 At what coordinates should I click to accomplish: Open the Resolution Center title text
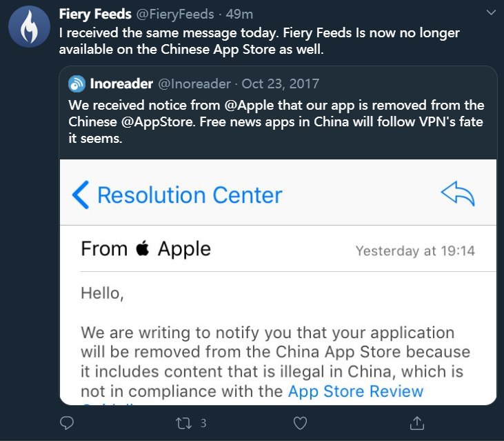point(190,195)
